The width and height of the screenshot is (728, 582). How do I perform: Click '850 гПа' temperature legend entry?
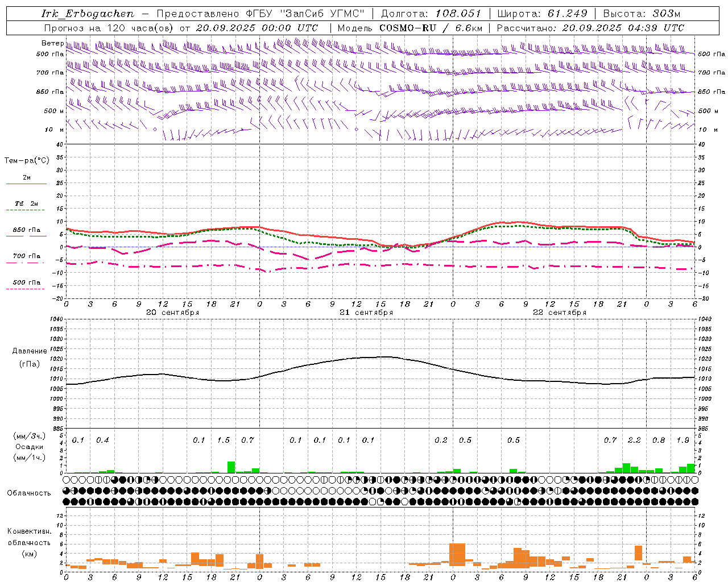click(x=26, y=230)
